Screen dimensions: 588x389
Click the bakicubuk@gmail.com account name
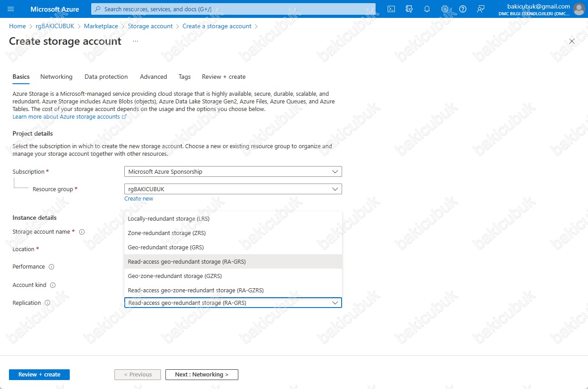click(538, 6)
